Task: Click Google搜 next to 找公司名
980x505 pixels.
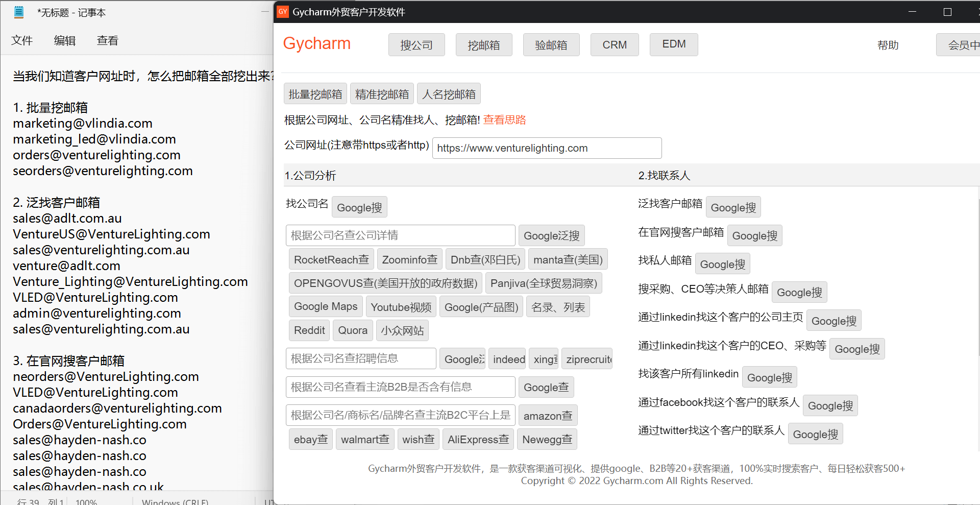Action: (x=359, y=207)
